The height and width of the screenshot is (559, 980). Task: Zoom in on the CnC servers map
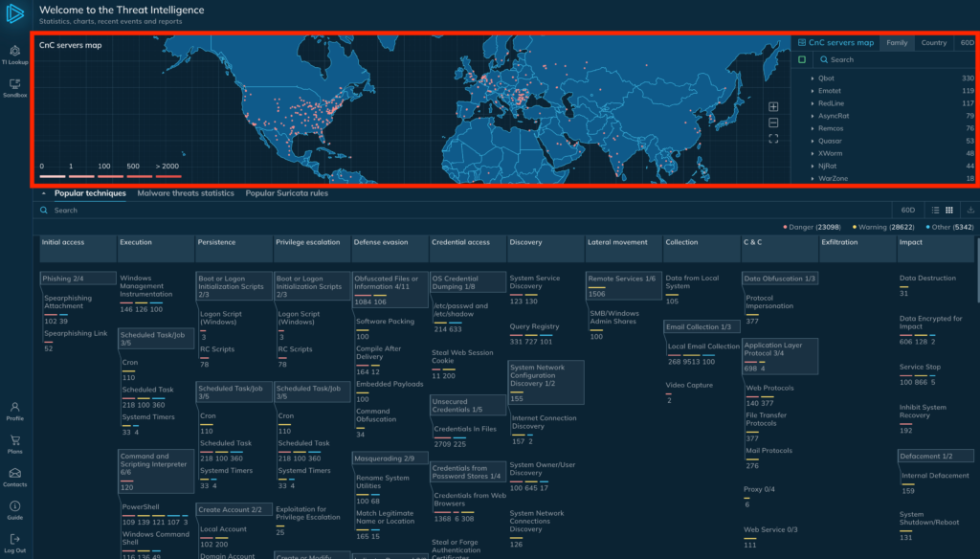(x=773, y=106)
